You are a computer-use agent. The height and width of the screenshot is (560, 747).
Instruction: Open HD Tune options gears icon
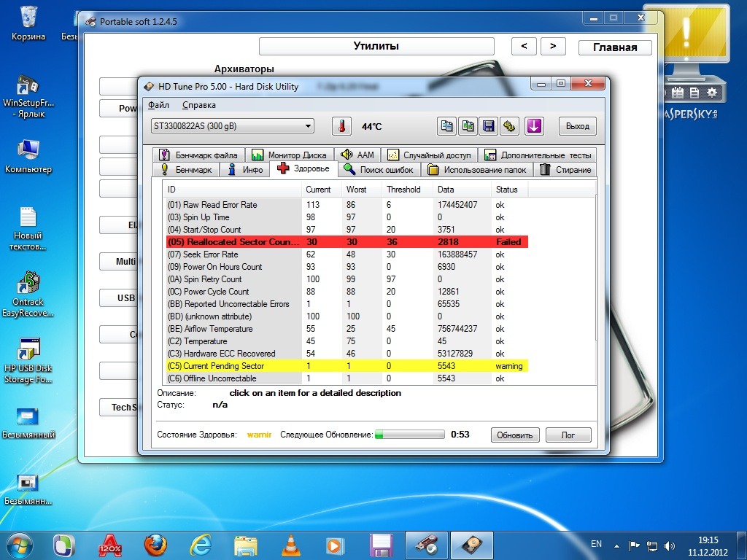point(509,126)
